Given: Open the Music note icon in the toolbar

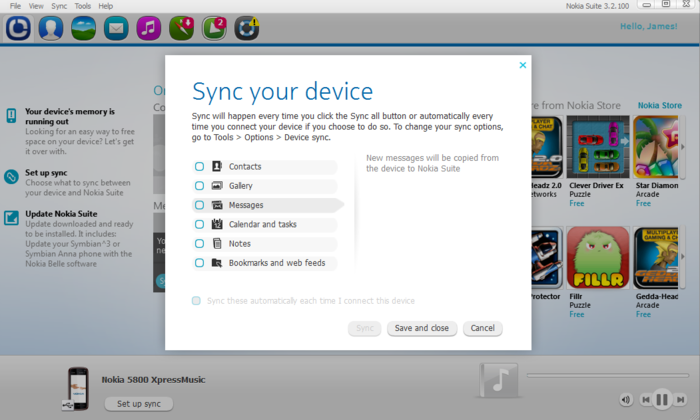Looking at the screenshot, I should click(149, 28).
